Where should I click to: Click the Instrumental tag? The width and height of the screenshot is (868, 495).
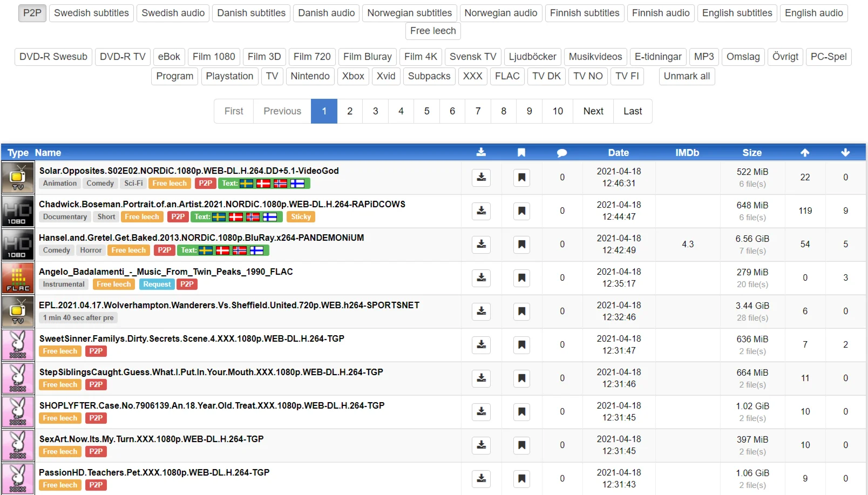pos(64,284)
